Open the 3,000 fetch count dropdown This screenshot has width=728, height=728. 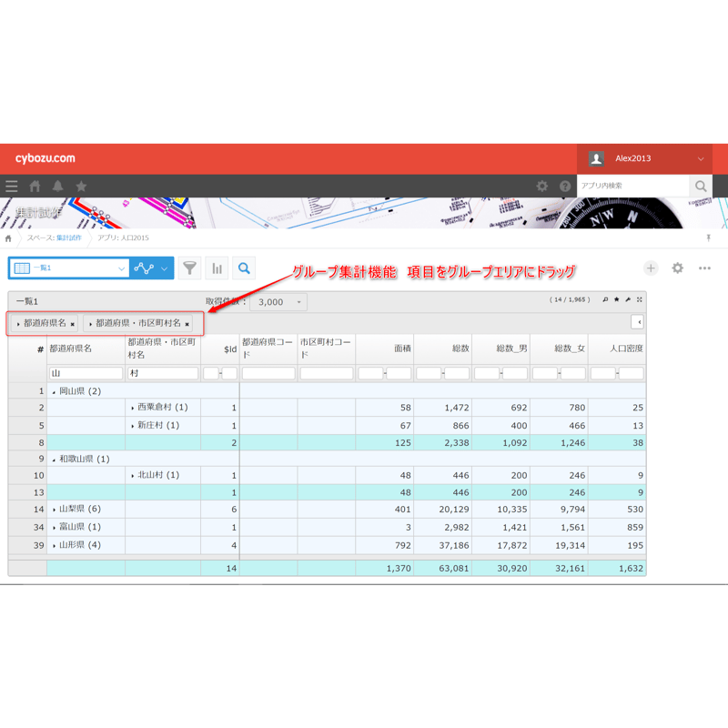278,302
